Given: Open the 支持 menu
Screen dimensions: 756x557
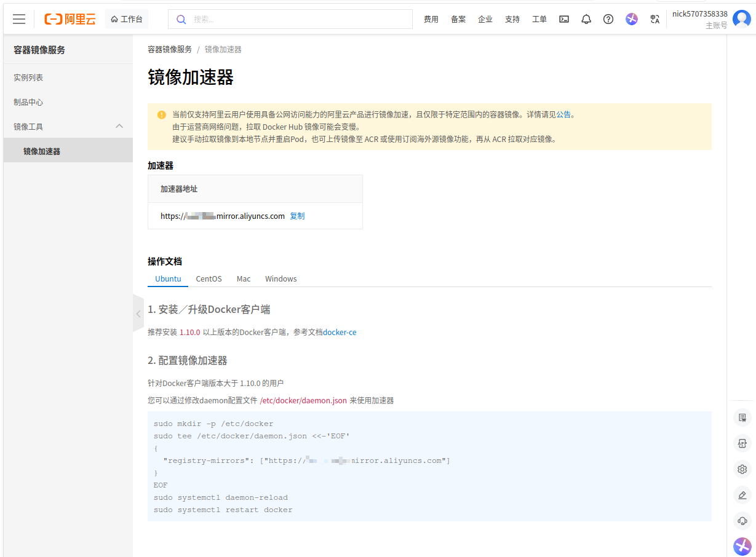Looking at the screenshot, I should [512, 19].
